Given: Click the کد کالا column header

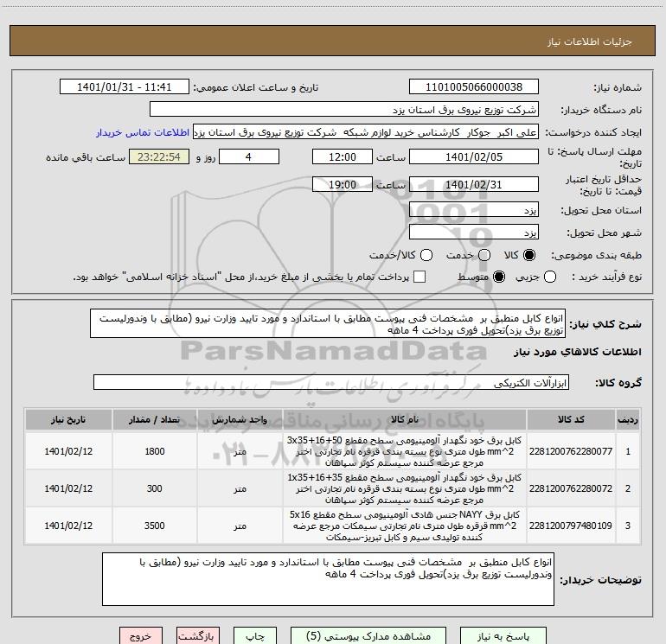Looking at the screenshot, I should point(571,420).
